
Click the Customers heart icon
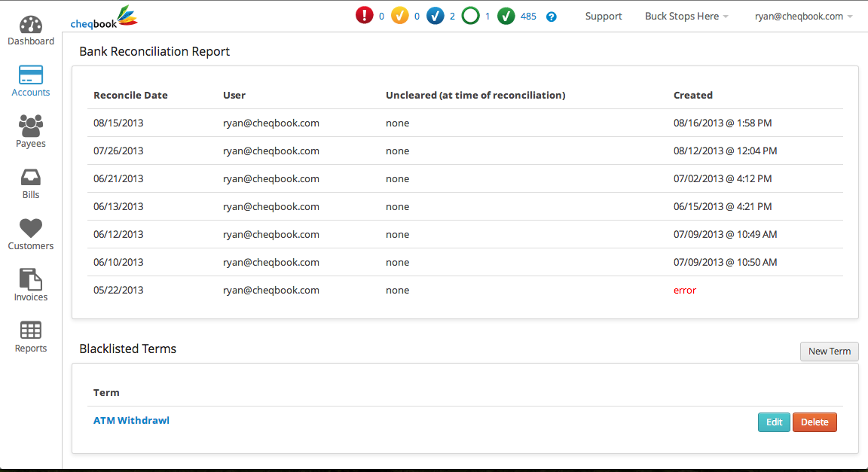[31, 228]
